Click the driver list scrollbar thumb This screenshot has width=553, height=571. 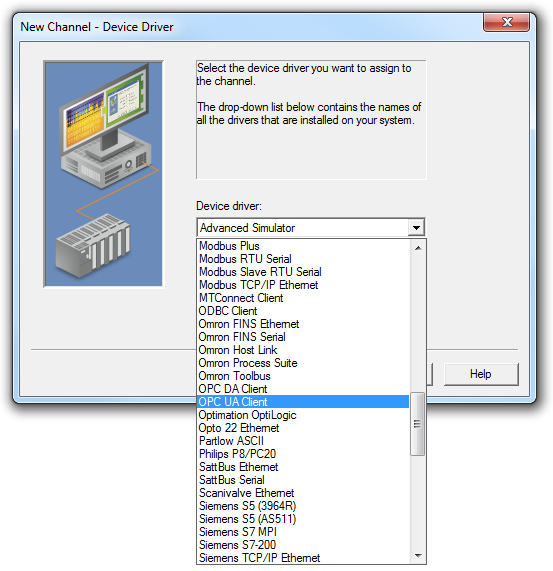pyautogui.click(x=418, y=424)
